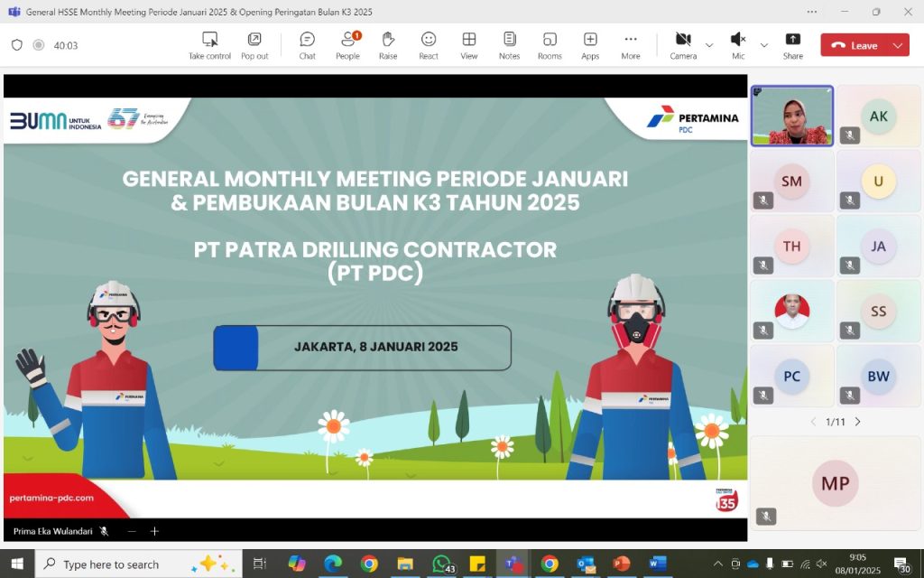Click Take control in the meeting toolbar
Viewport: 924px width, 578px height.
coord(209,45)
